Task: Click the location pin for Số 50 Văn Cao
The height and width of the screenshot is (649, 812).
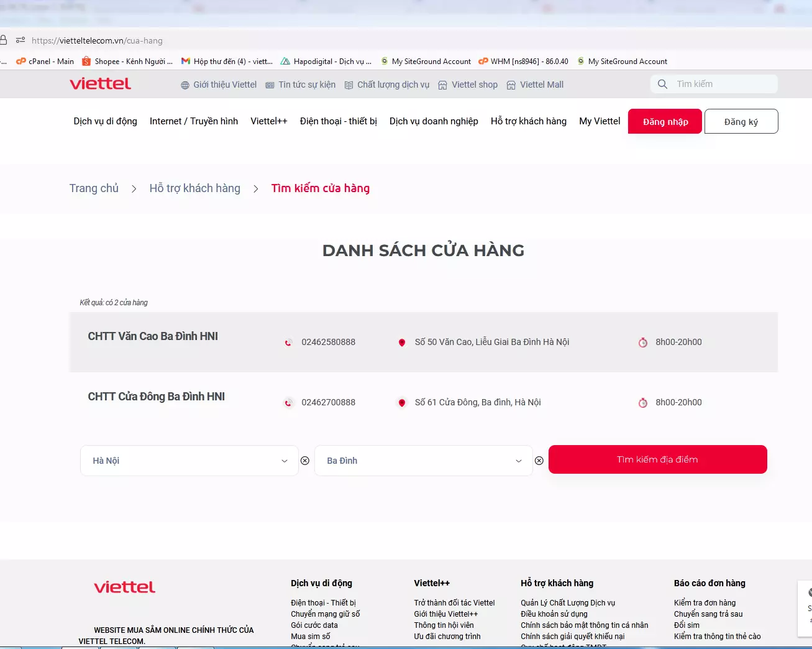Action: (x=402, y=343)
